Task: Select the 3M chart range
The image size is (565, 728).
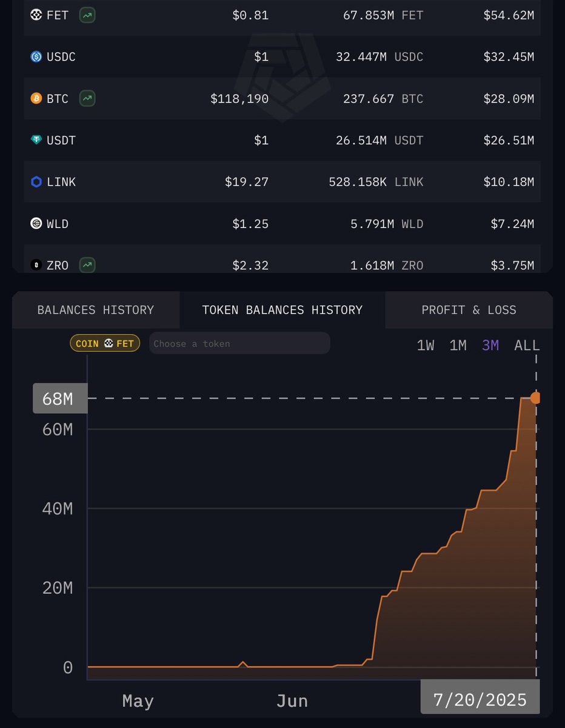Action: pos(490,345)
